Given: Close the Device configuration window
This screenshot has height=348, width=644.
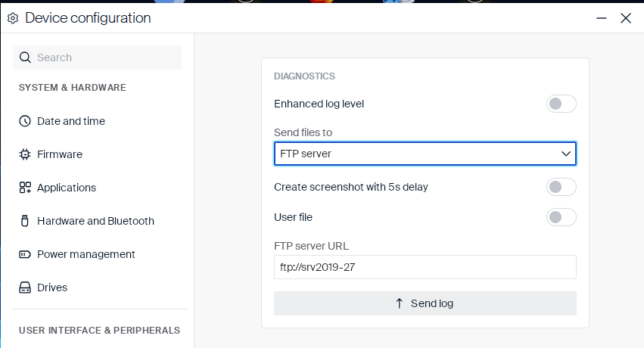Looking at the screenshot, I should coord(626,18).
